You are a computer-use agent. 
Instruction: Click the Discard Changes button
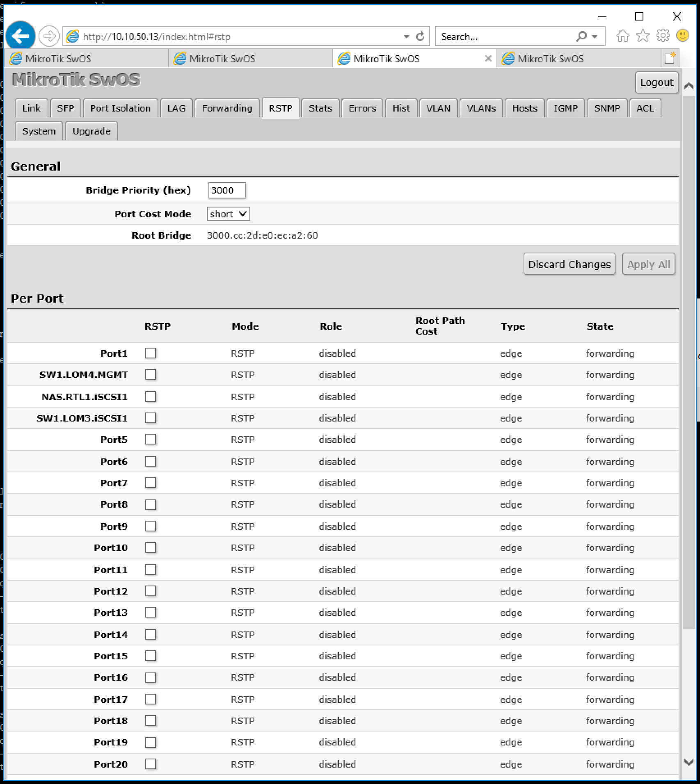coord(569,264)
